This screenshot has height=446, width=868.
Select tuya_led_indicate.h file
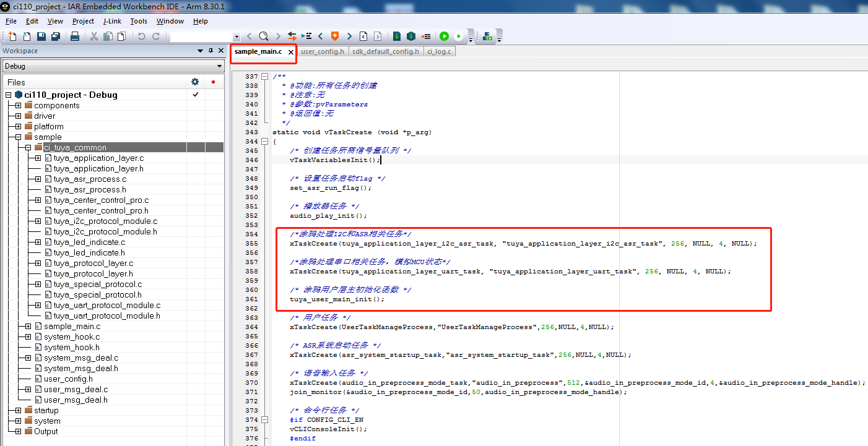click(x=89, y=252)
